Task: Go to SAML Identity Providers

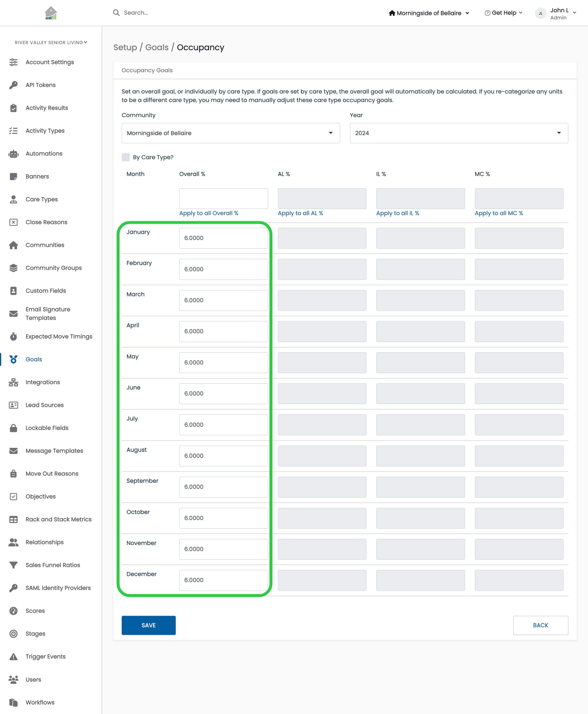Action: (58, 588)
